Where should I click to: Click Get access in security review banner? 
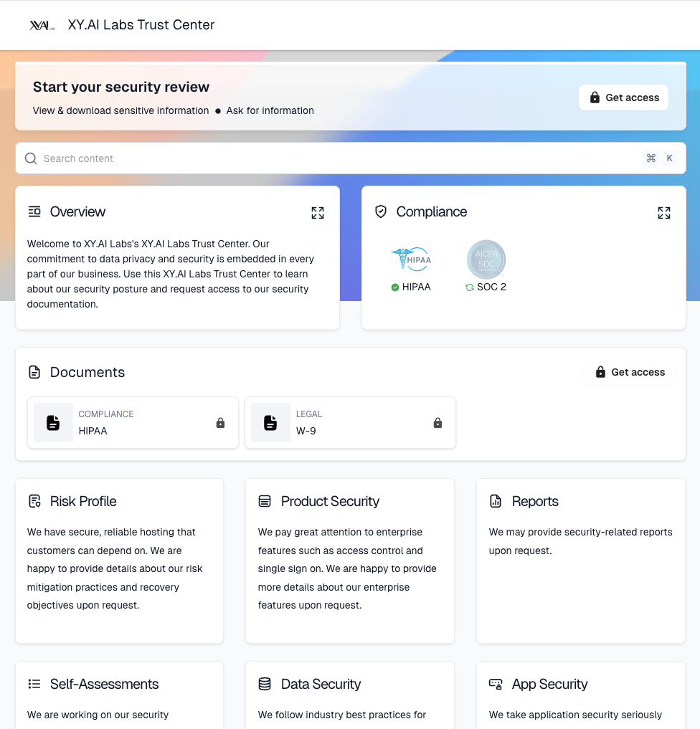pos(623,97)
